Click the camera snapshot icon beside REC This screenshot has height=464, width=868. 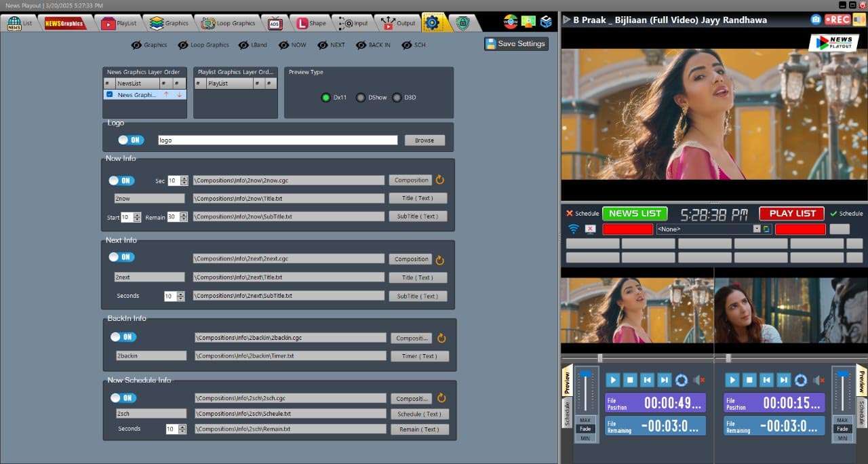(816, 20)
